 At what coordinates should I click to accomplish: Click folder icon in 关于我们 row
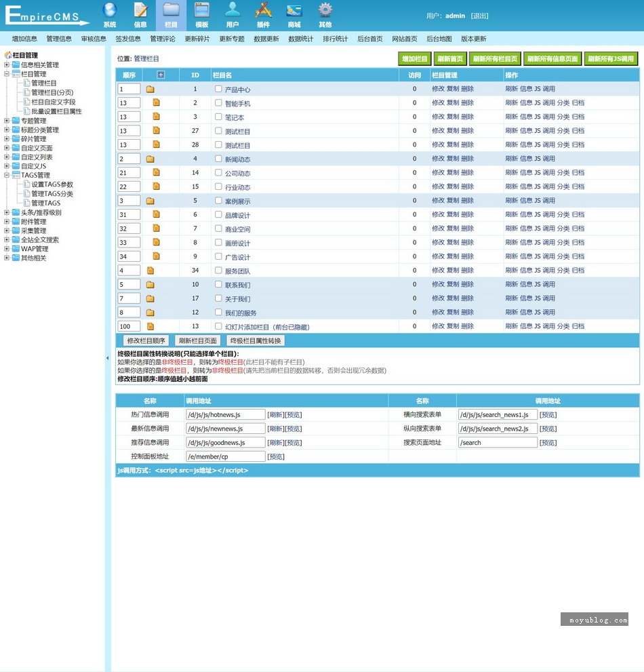pyautogui.click(x=150, y=298)
